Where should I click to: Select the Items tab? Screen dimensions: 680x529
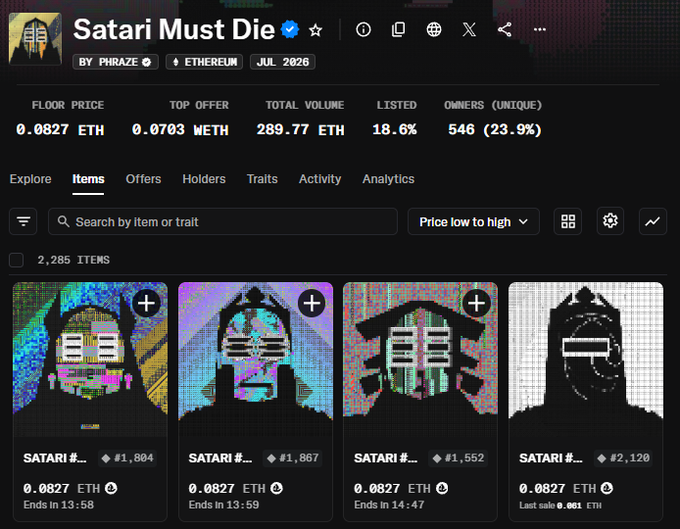[x=88, y=179]
